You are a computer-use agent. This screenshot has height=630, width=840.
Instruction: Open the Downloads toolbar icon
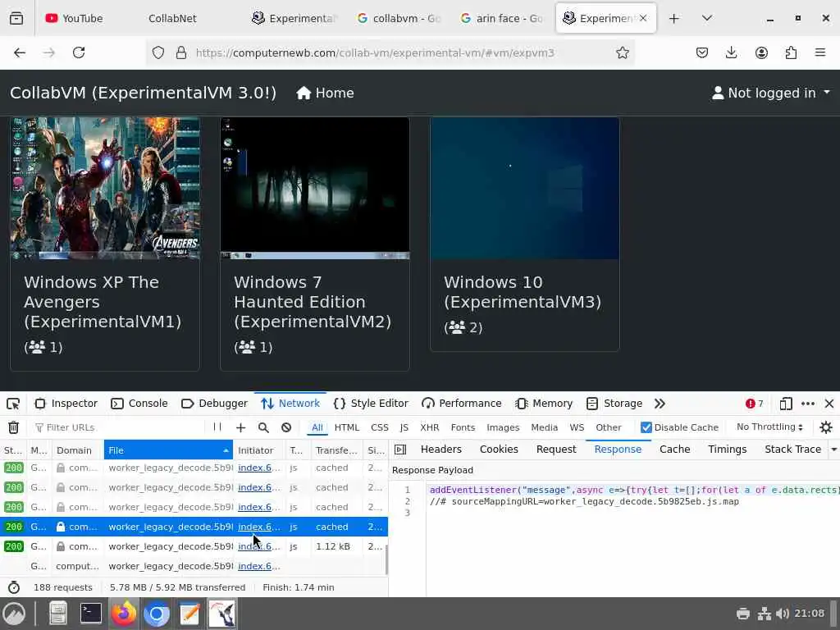coord(731,52)
